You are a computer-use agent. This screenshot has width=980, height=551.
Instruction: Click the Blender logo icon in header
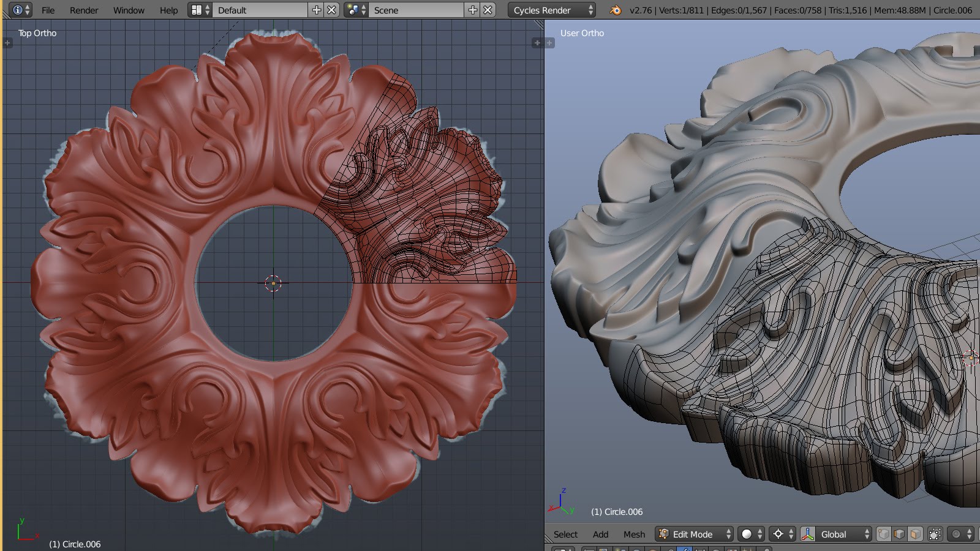616,10
